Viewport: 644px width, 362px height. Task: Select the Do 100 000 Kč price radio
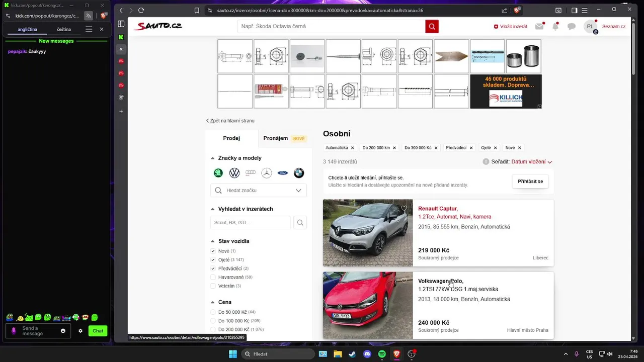click(213, 321)
